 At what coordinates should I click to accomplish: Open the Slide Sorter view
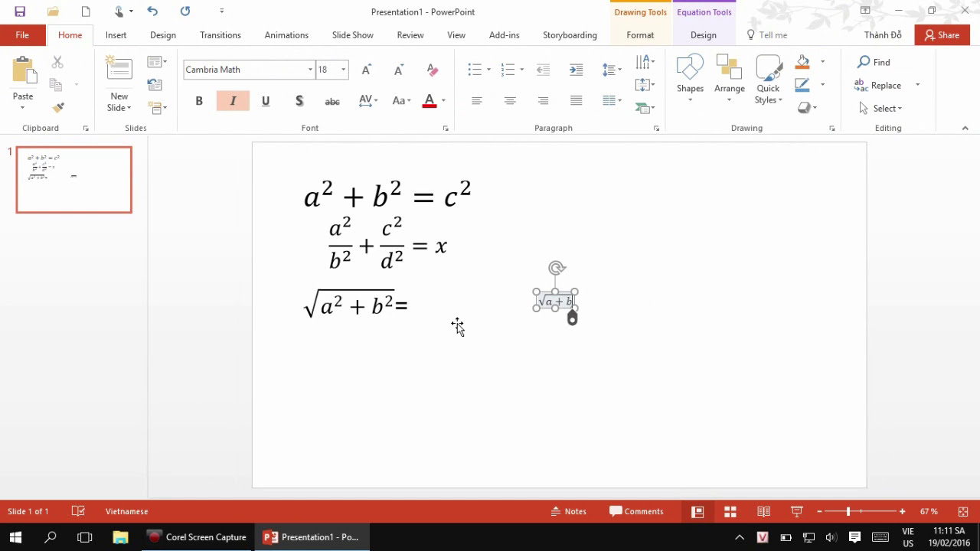pos(730,511)
